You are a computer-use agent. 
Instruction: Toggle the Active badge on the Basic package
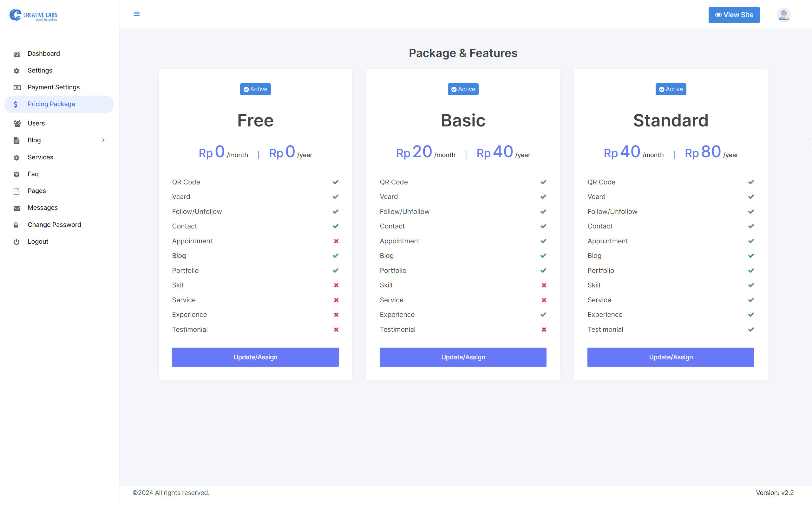[463, 89]
